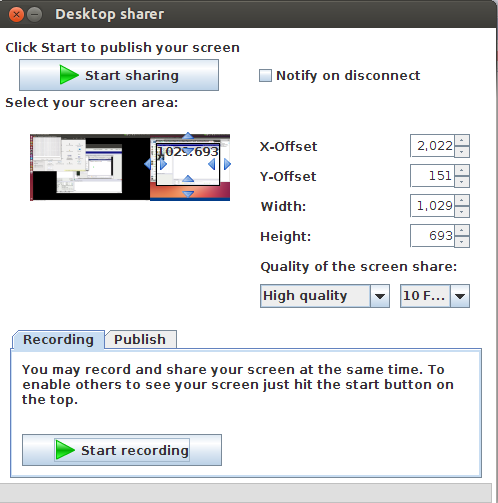The image size is (498, 503).
Task: Decrease Height using the down stepper
Action: click(x=462, y=242)
